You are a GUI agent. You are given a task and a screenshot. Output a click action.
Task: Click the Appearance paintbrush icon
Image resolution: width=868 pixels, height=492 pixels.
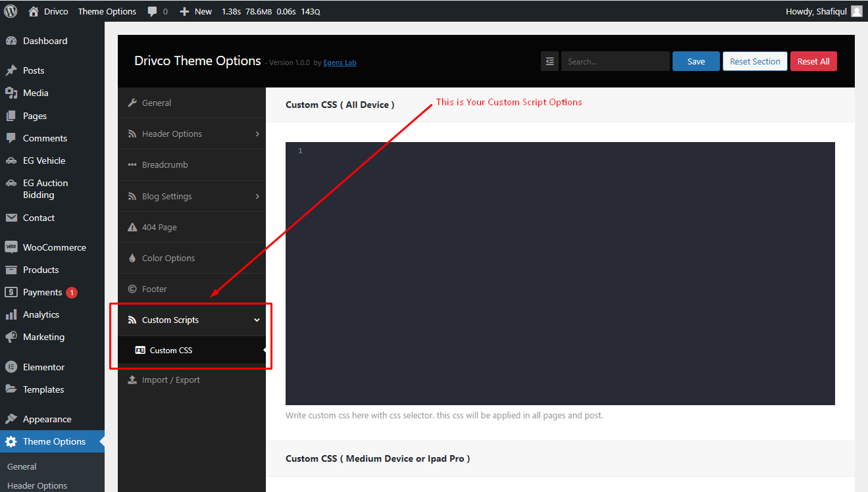coord(11,419)
